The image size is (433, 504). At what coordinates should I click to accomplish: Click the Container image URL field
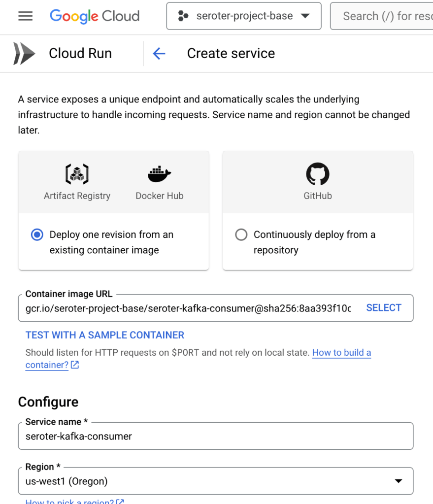click(x=188, y=308)
